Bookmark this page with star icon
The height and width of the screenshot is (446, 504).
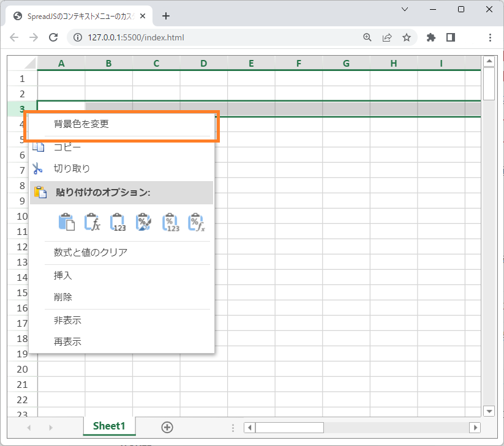coord(407,37)
